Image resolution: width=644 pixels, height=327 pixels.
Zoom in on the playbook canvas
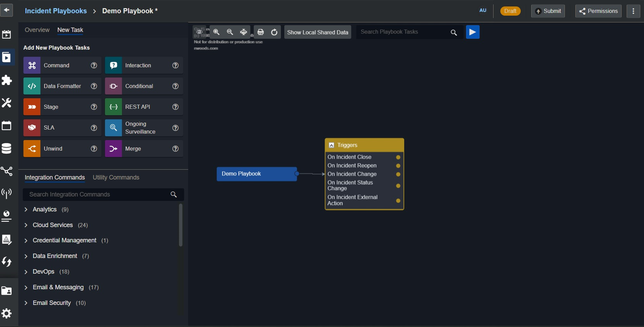(x=216, y=32)
